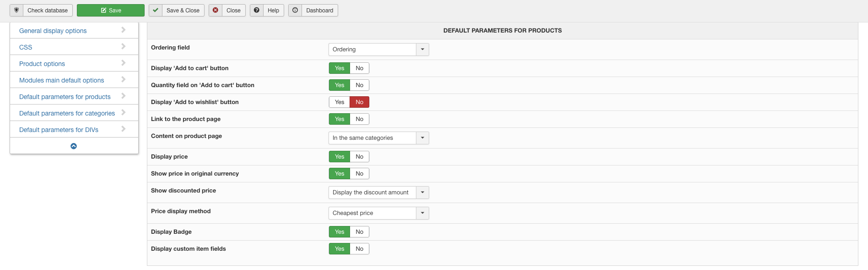Select Modules main default options link
Viewport: 868px width, 270px height.
61,80
